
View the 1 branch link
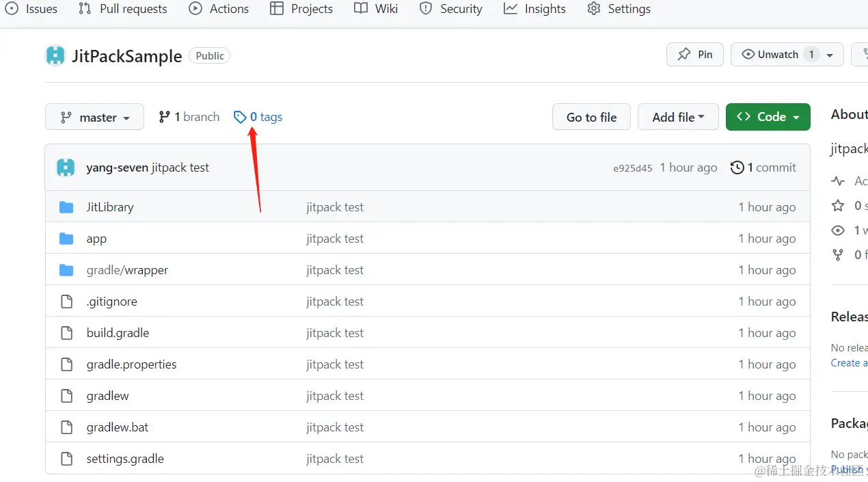coord(189,117)
